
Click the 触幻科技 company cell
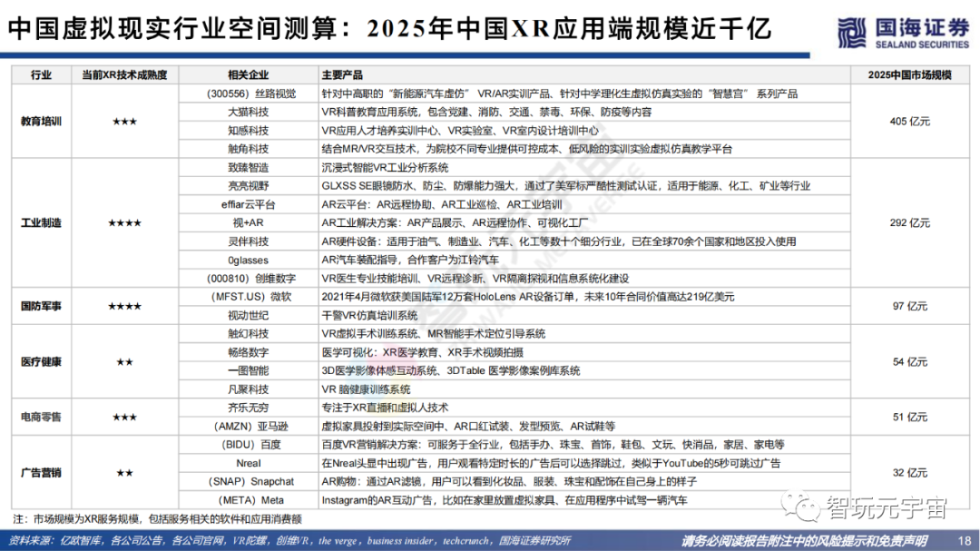tap(248, 334)
